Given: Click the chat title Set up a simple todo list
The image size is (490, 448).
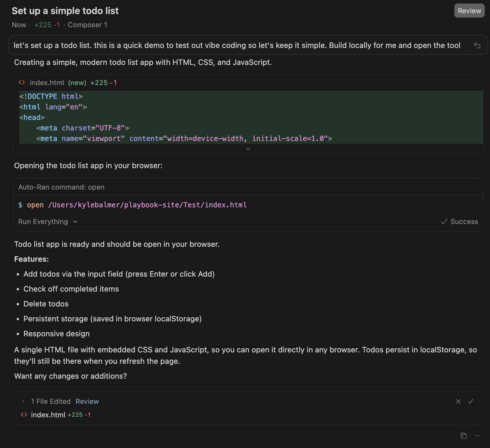Looking at the screenshot, I should (65, 11).
